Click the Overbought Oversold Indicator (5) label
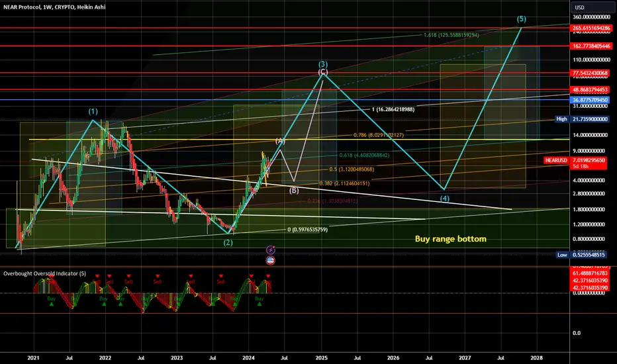617x364 pixels. point(44,273)
